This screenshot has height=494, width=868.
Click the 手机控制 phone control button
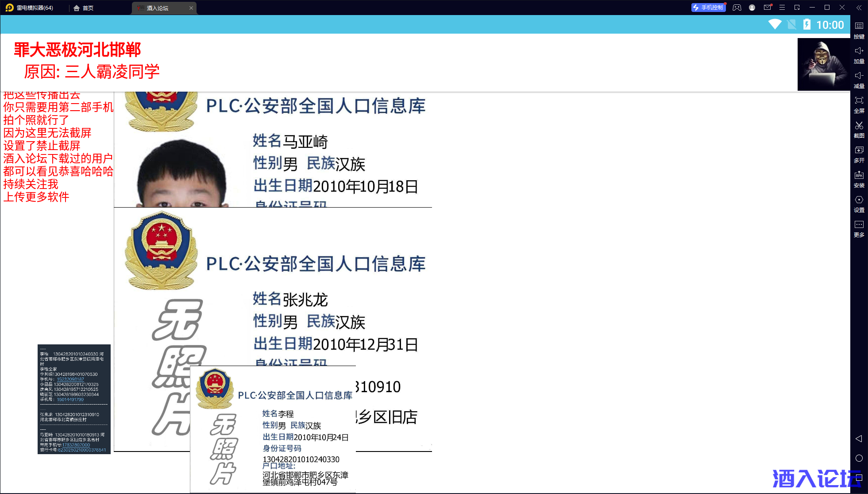(708, 8)
